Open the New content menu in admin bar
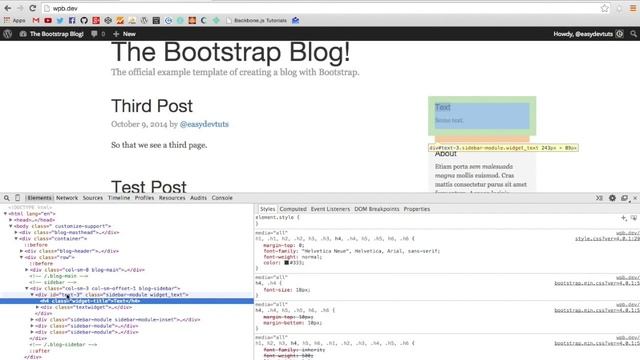Screen dimensions: 640x360 coord(124,34)
